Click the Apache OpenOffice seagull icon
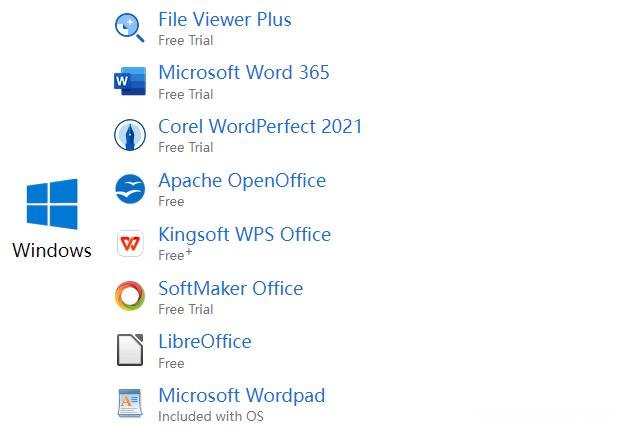Image resolution: width=622 pixels, height=429 pixels. (130, 189)
